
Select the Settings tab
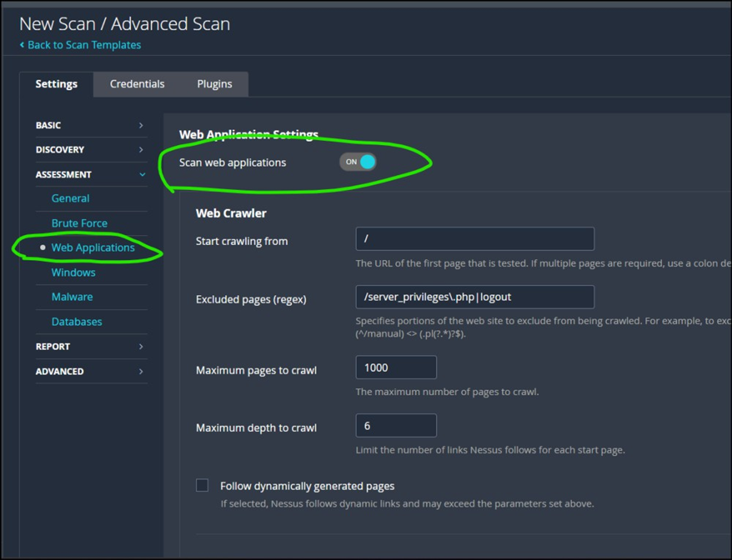pyautogui.click(x=56, y=84)
